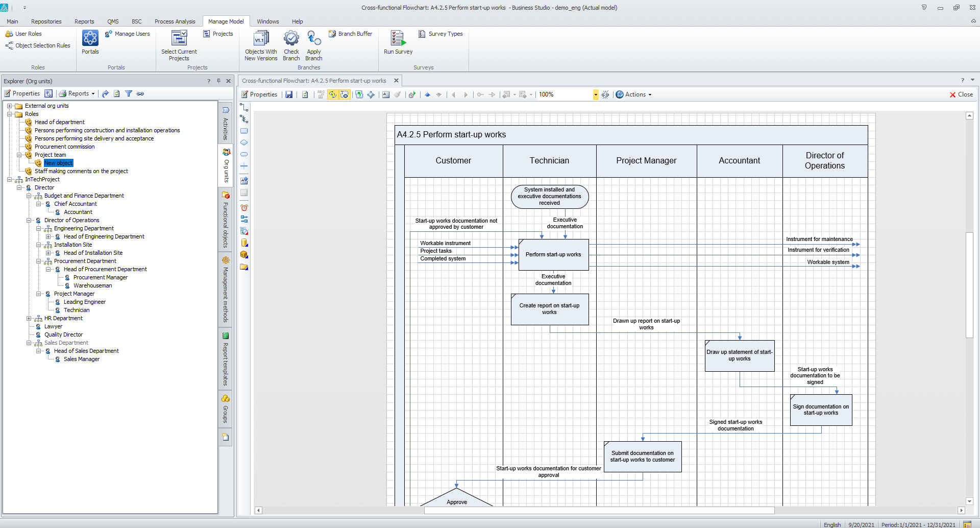Toggle the tree view button next to Properties in Explorer
The image size is (980, 528).
[48, 93]
